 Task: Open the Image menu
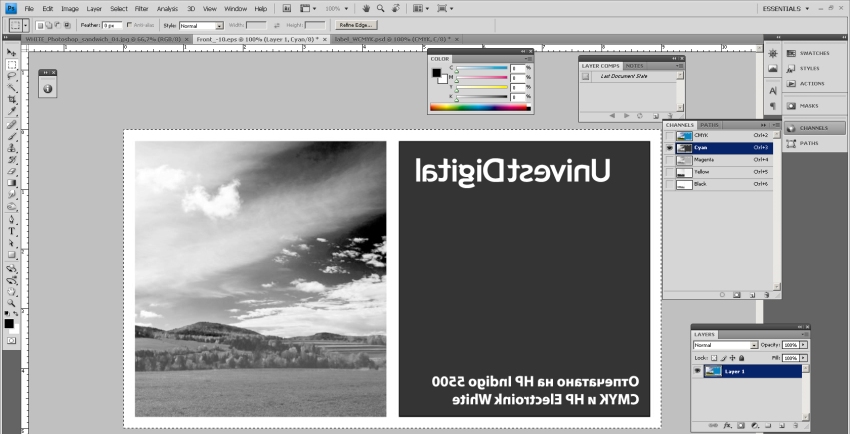[70, 9]
